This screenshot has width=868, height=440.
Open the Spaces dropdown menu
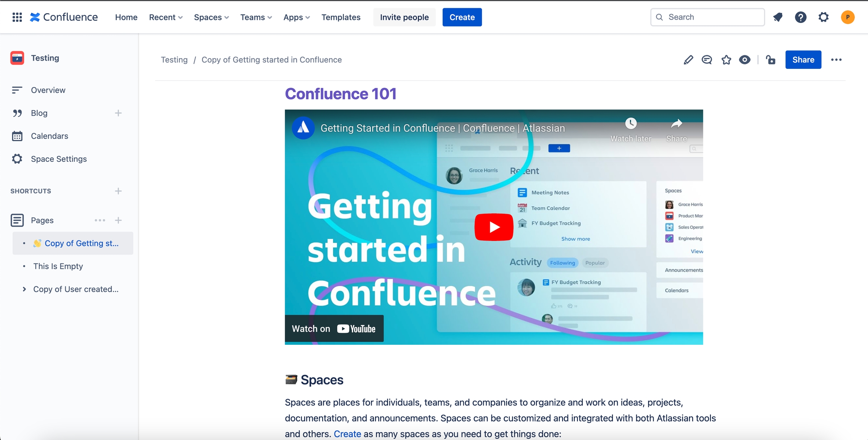coord(211,17)
